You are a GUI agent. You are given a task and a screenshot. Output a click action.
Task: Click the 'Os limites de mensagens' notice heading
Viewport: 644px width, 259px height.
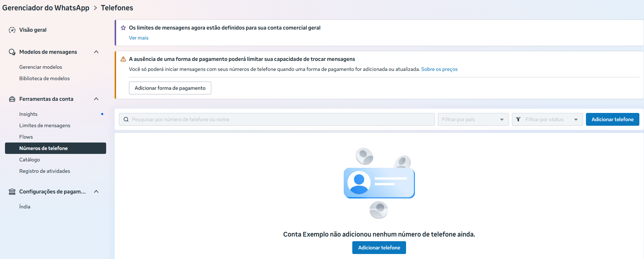[x=224, y=28]
